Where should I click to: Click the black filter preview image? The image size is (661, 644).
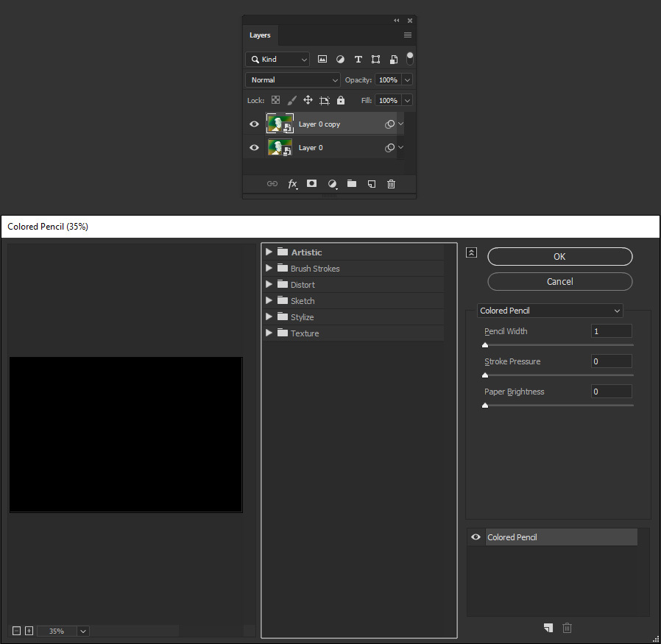point(126,434)
